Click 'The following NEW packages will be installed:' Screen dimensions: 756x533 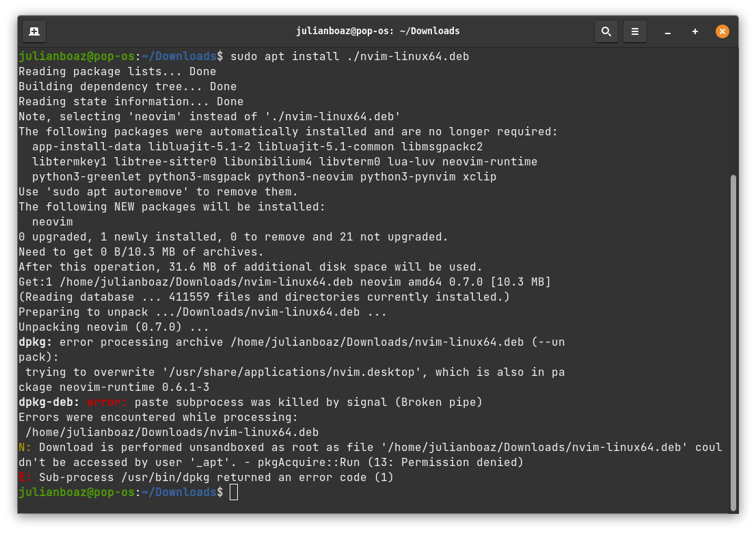click(x=172, y=206)
